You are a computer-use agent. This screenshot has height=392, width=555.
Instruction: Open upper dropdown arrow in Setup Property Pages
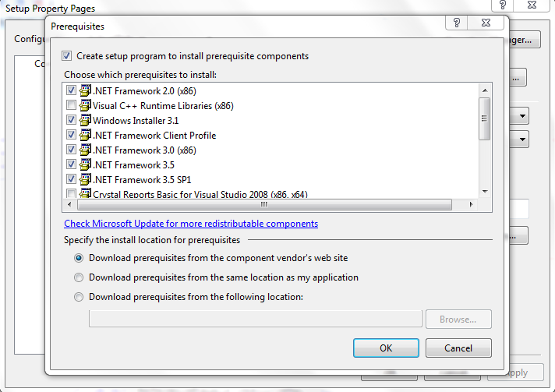click(x=522, y=116)
